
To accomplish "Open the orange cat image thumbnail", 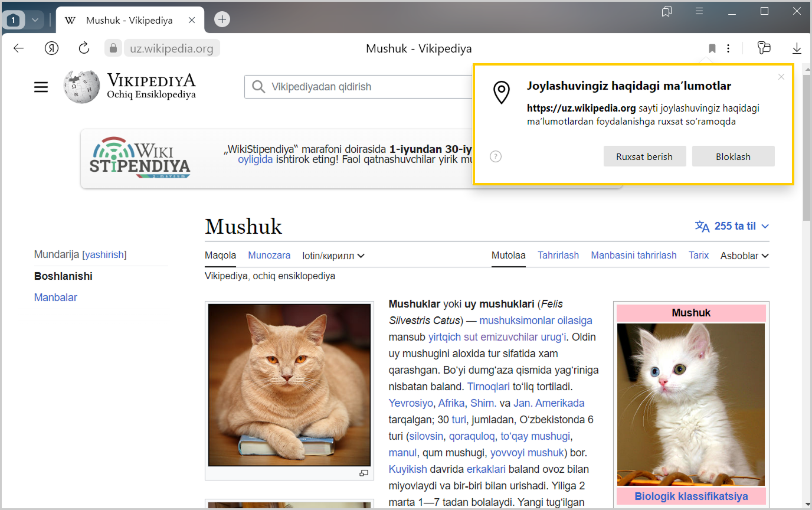I will [289, 385].
